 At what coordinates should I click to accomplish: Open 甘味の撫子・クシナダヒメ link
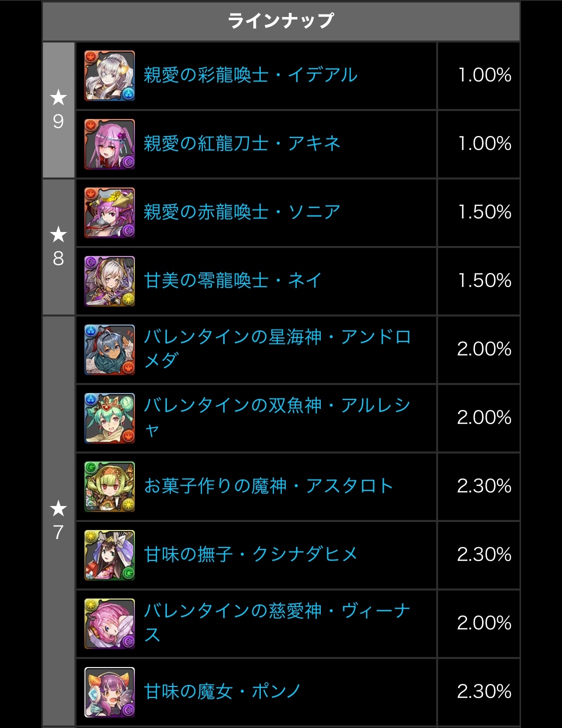(251, 554)
